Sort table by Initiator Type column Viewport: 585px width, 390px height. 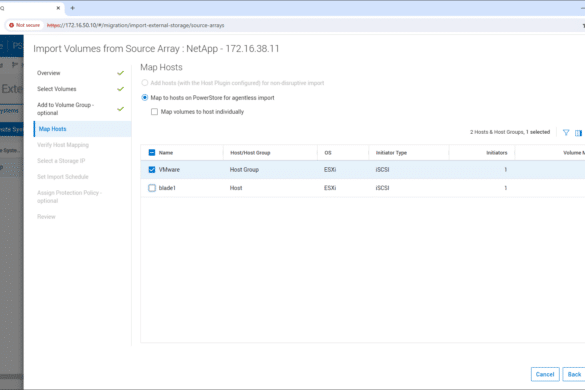pyautogui.click(x=391, y=153)
